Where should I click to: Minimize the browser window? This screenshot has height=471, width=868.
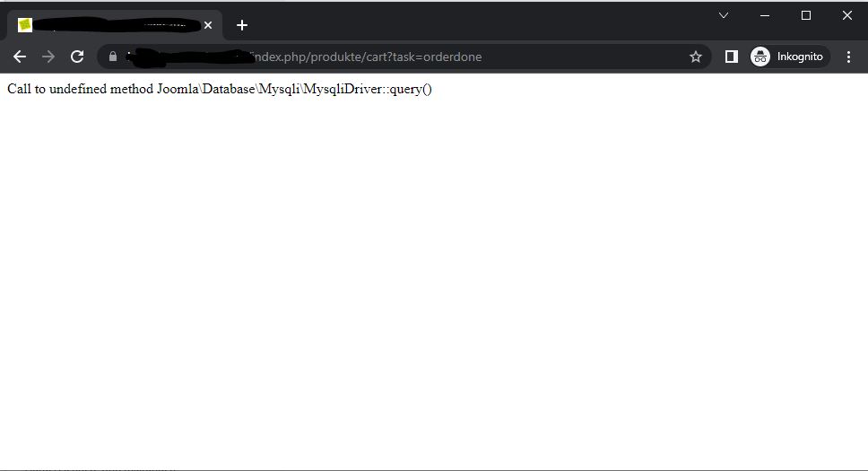765,15
